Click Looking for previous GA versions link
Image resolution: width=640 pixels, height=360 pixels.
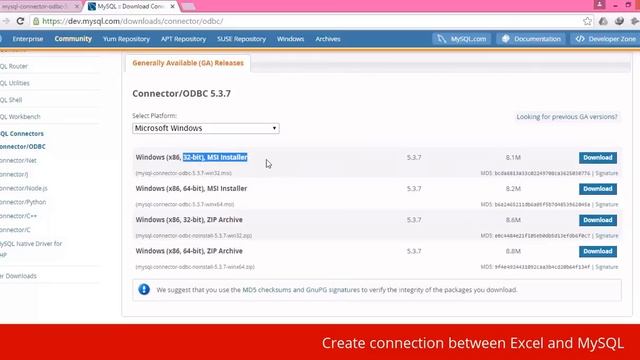coord(567,117)
